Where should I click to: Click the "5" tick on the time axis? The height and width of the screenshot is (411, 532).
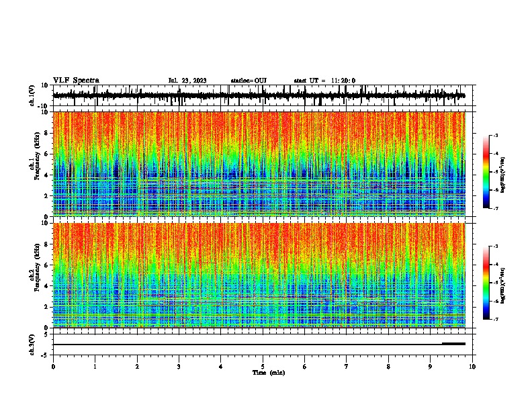[x=263, y=367]
